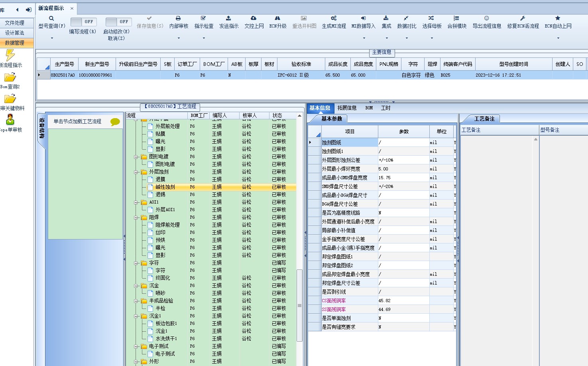588x366 pixels.
Task: Click the 导出流程信息 smiley icon
Action: tap(486, 18)
